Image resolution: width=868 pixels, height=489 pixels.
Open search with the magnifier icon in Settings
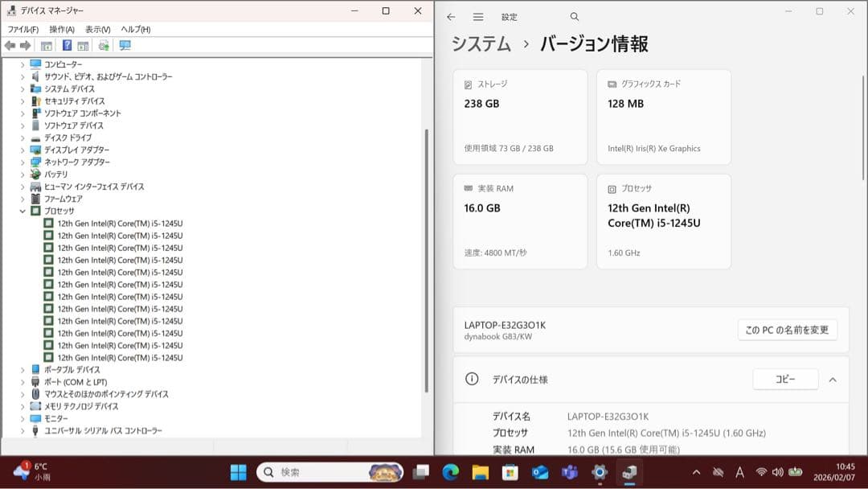point(574,16)
